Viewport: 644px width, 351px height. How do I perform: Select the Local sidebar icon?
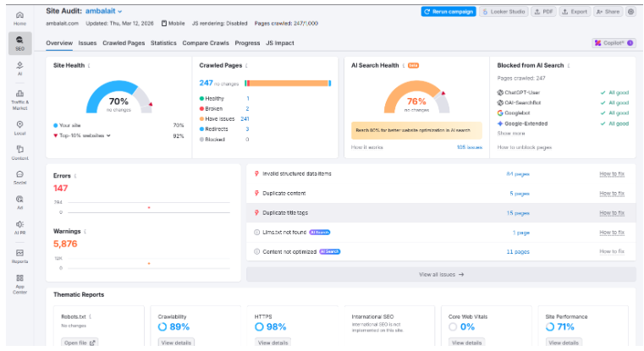point(19,128)
